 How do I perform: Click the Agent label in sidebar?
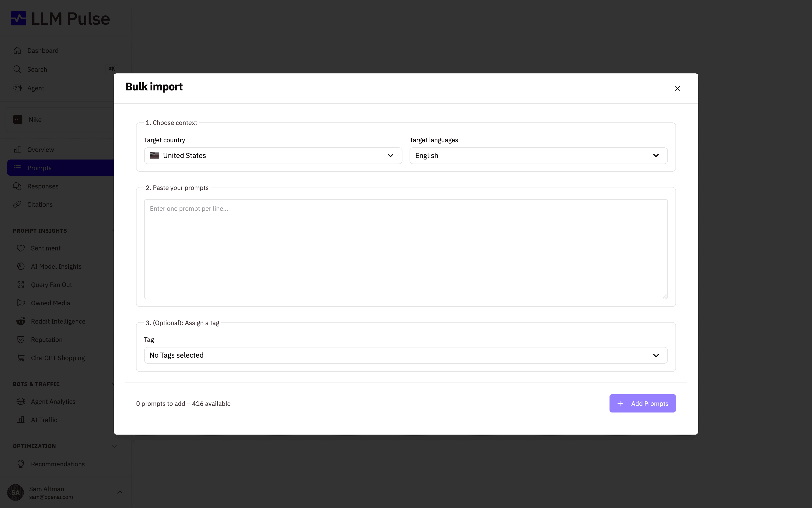pyautogui.click(x=36, y=88)
